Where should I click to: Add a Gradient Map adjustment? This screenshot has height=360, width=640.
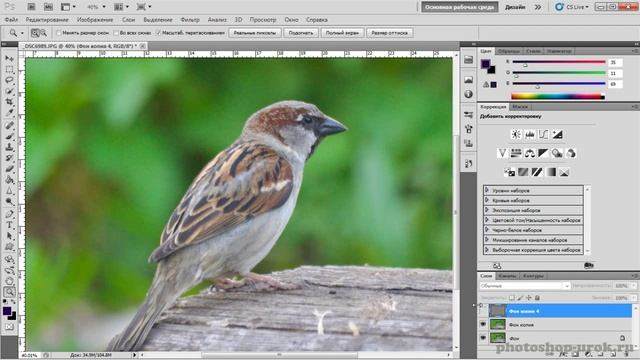pos(551,172)
